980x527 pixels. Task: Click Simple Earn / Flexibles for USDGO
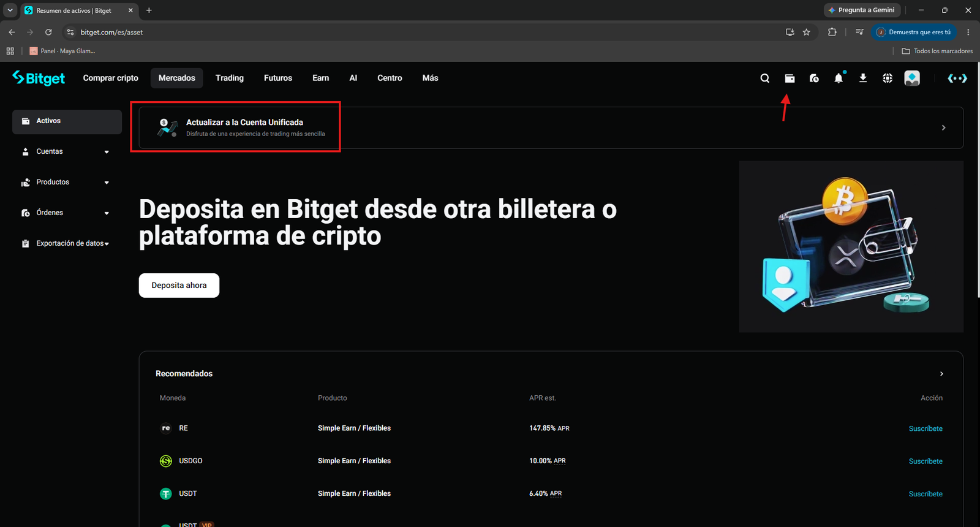click(354, 461)
